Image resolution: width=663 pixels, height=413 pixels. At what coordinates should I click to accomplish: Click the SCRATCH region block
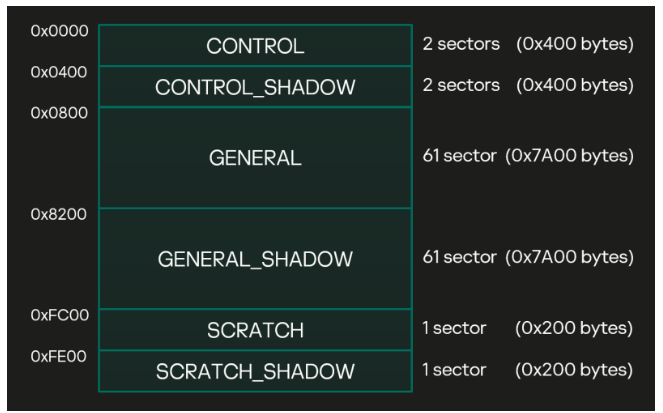point(255,330)
